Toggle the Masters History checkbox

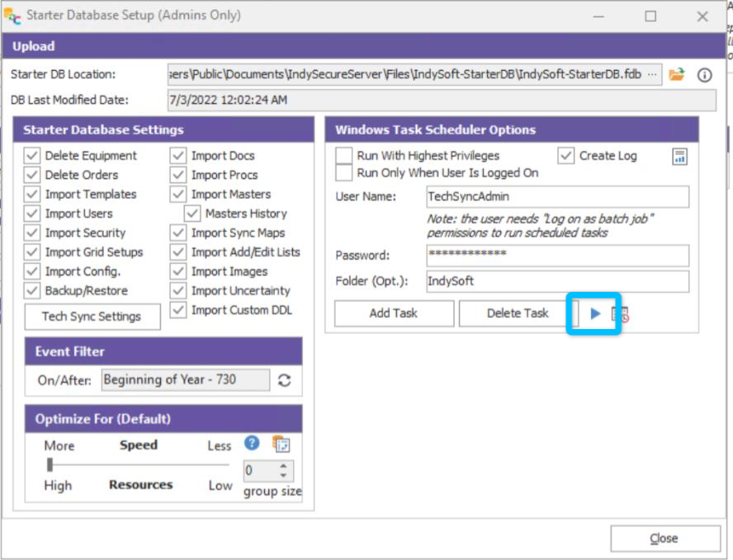click(192, 214)
